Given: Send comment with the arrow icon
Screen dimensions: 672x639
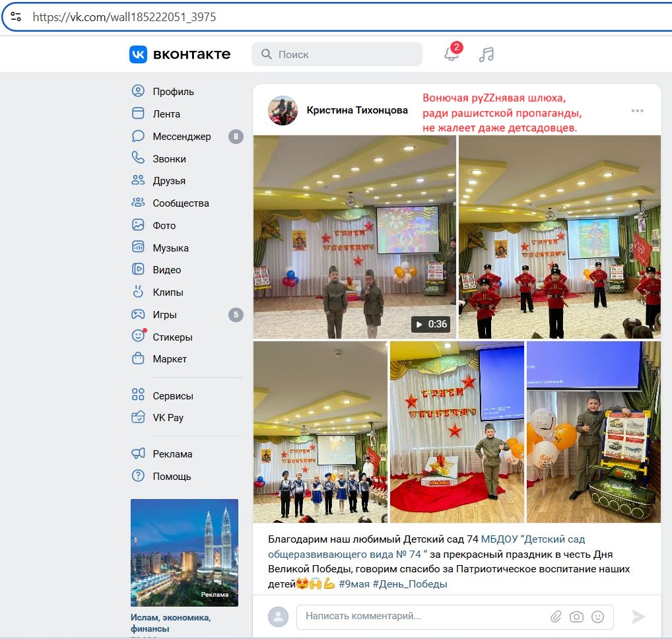Looking at the screenshot, I should (638, 617).
